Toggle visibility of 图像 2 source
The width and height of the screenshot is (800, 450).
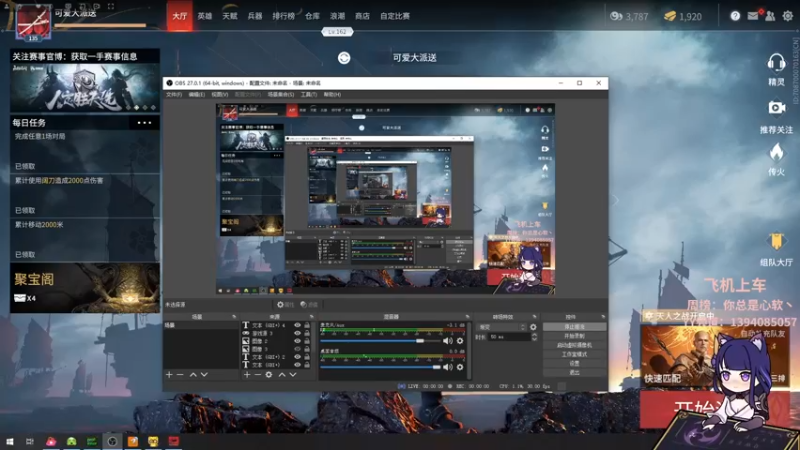coord(297,341)
